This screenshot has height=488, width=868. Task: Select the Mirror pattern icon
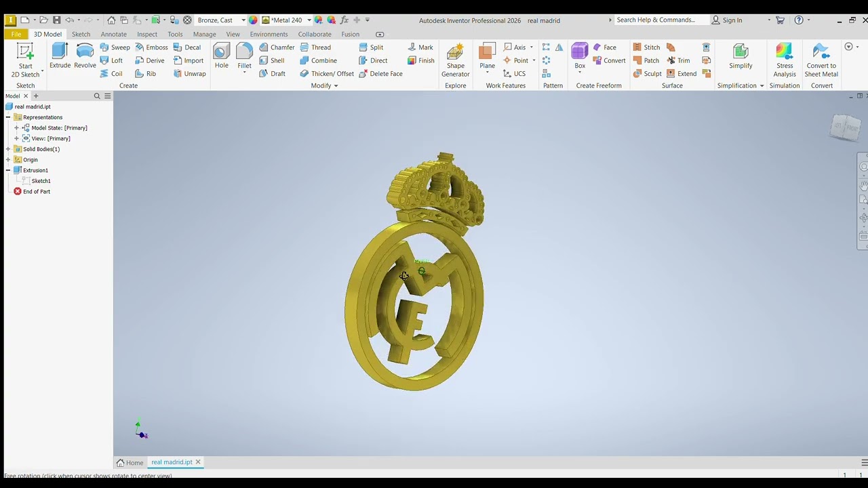pos(559,47)
